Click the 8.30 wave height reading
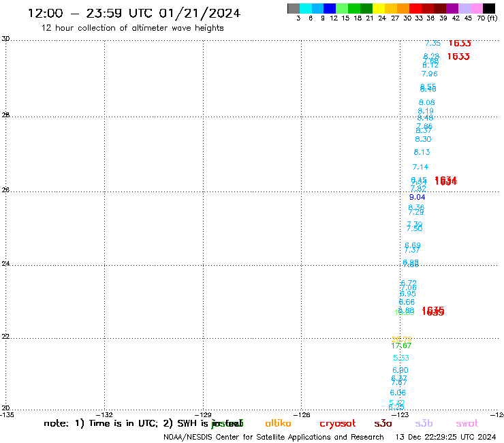This screenshot has width=504, height=443. pos(423,139)
